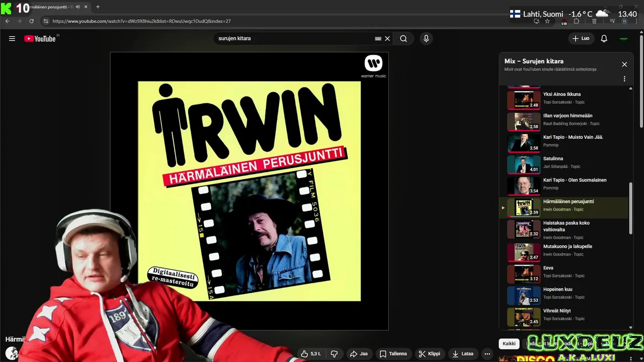Open a new browser tab
The height and width of the screenshot is (362, 644).
tap(98, 7)
